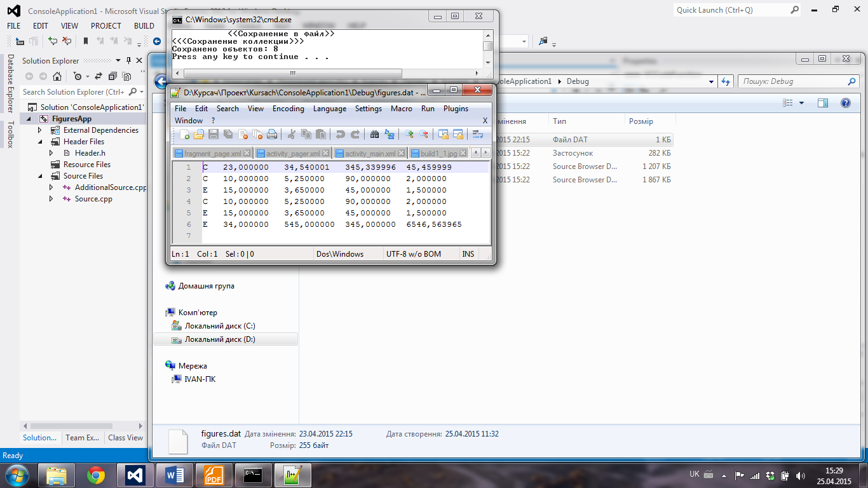This screenshot has width=868, height=488.
Task: Collapse FiguresApp project node
Action: pos(29,119)
